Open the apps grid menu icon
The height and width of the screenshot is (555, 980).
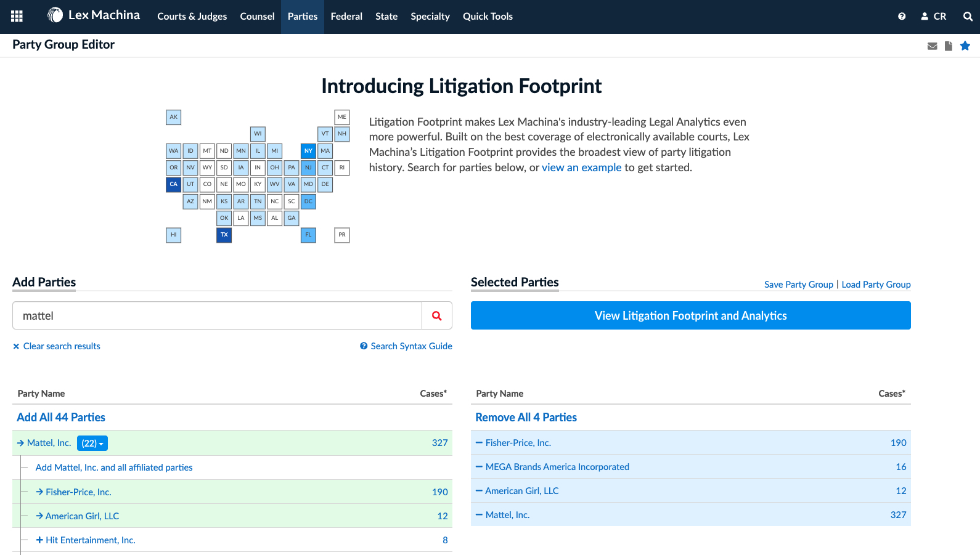coord(17,17)
